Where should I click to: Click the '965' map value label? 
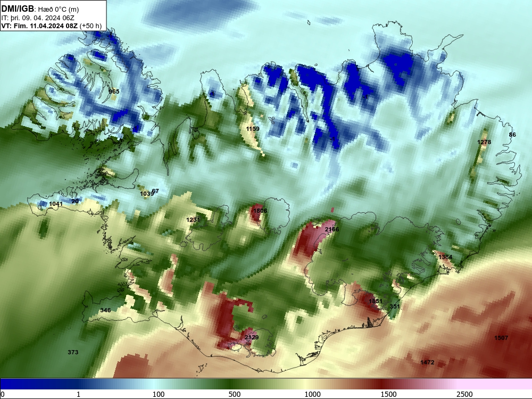114,92
